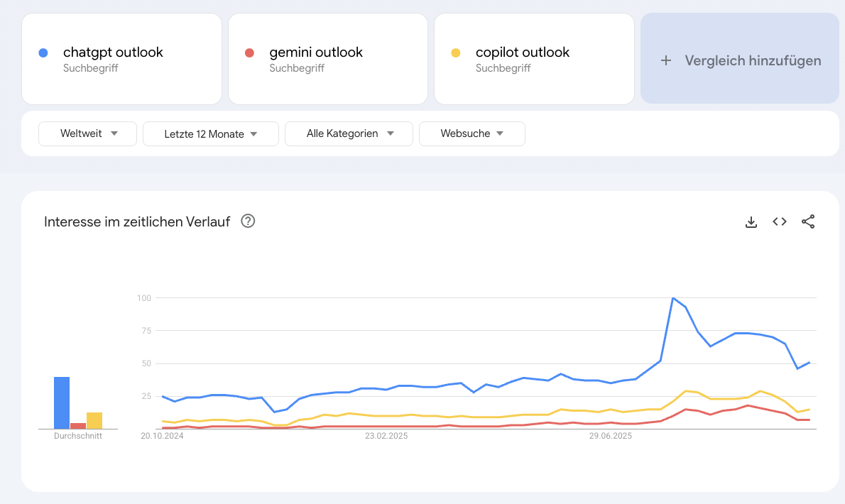Open the embed code icon
Image resolution: width=845 pixels, height=504 pixels.
click(780, 221)
